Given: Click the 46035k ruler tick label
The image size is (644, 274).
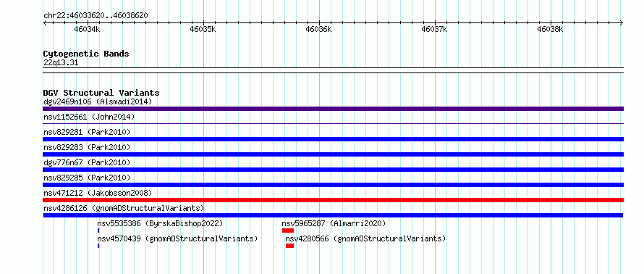Looking at the screenshot, I should (x=203, y=30).
